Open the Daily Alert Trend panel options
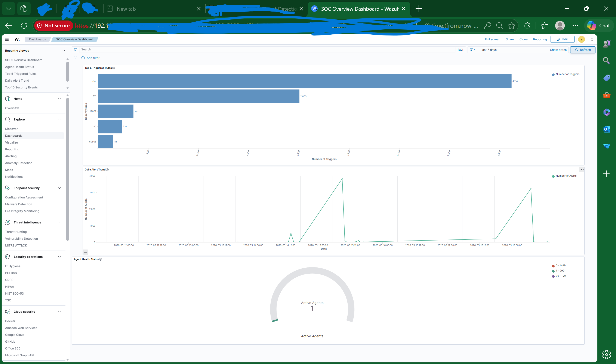The image size is (616, 364). click(x=582, y=169)
